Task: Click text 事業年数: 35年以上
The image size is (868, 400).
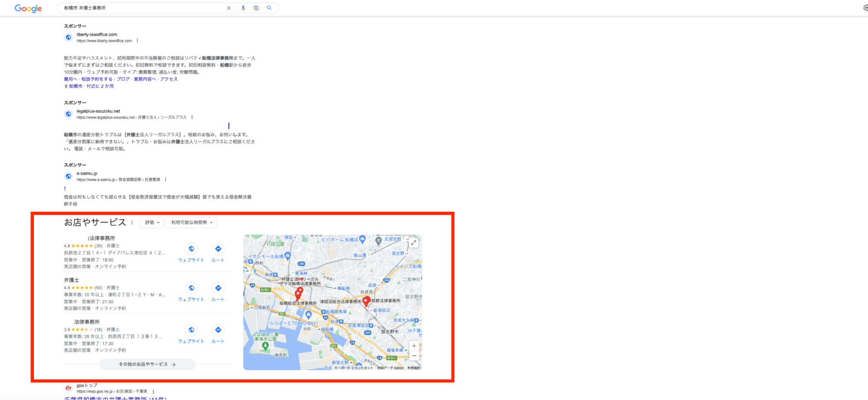Action: pos(84,337)
